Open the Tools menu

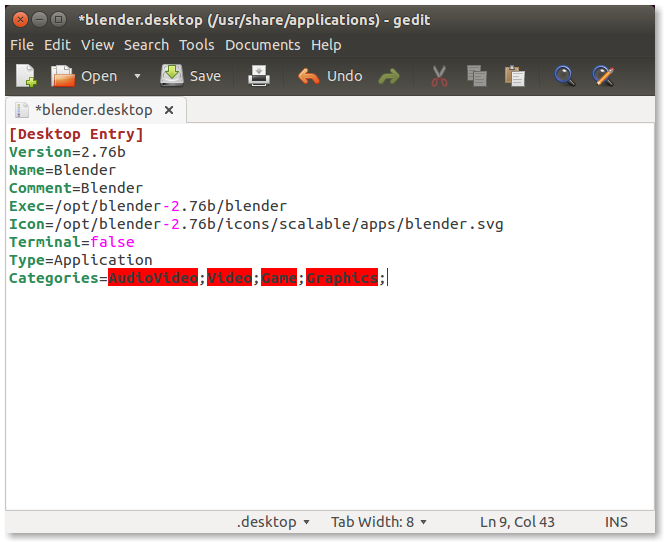pyautogui.click(x=196, y=45)
